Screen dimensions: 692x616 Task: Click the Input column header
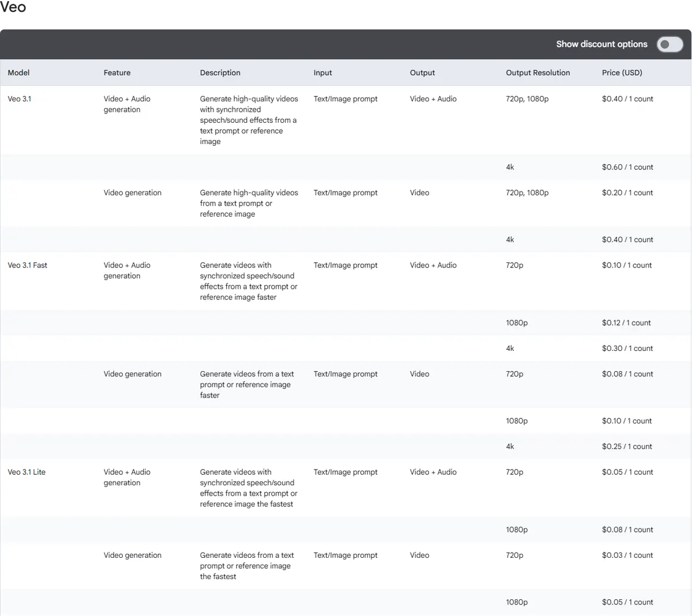pos(323,73)
